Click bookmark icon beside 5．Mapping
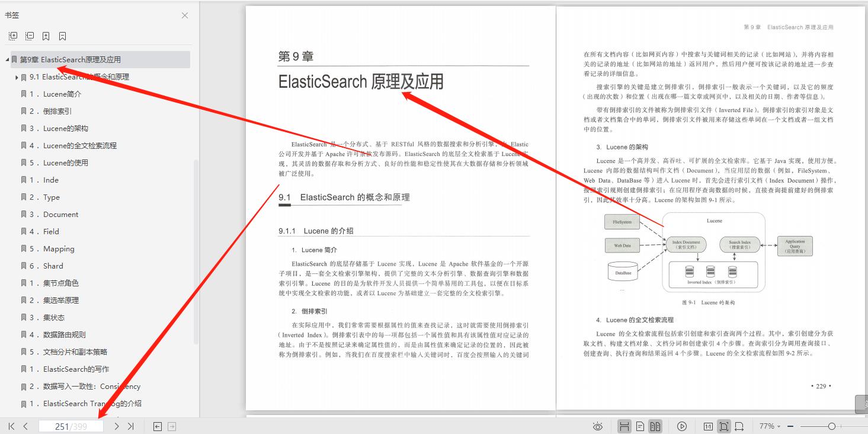This screenshot has width=868, height=434. point(24,249)
